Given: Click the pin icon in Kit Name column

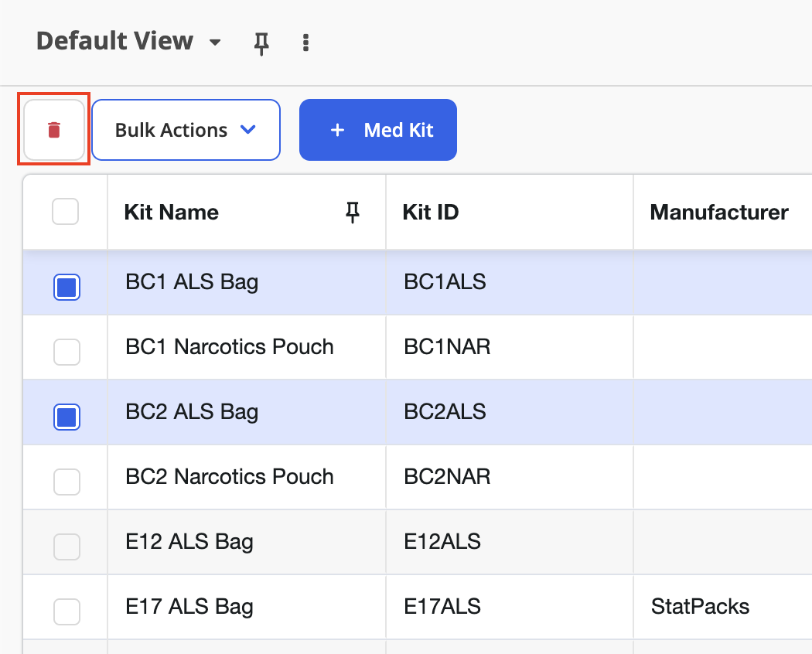Looking at the screenshot, I should pyautogui.click(x=353, y=213).
